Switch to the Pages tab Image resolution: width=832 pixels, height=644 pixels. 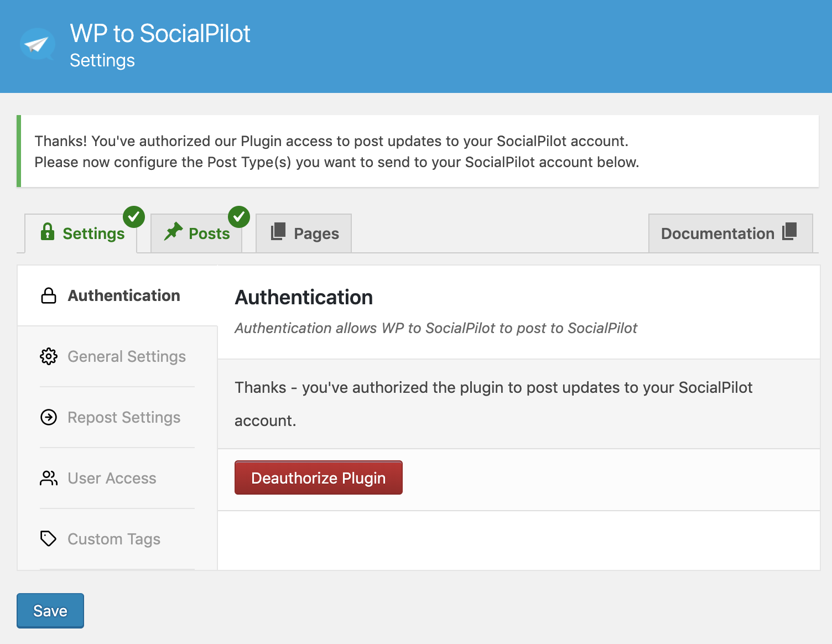click(x=304, y=233)
